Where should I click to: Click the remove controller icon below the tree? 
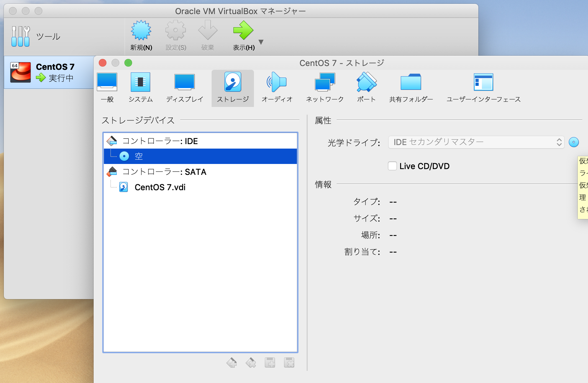click(x=251, y=363)
